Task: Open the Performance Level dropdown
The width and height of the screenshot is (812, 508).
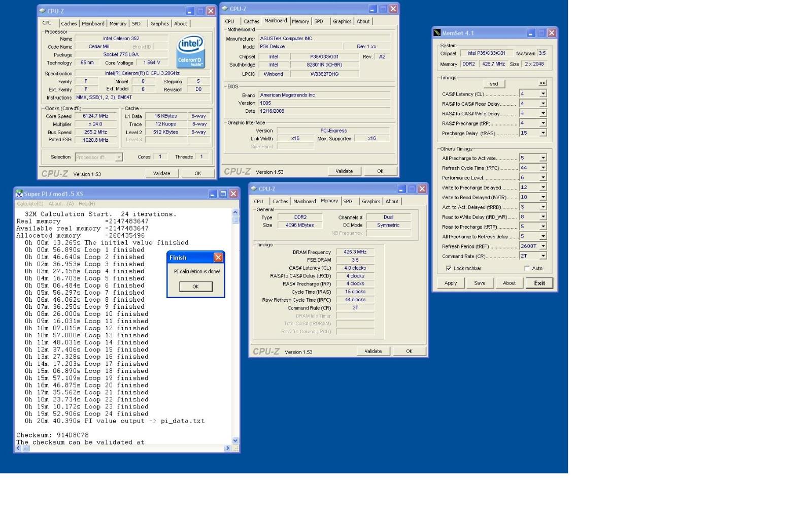Action: 543,178
